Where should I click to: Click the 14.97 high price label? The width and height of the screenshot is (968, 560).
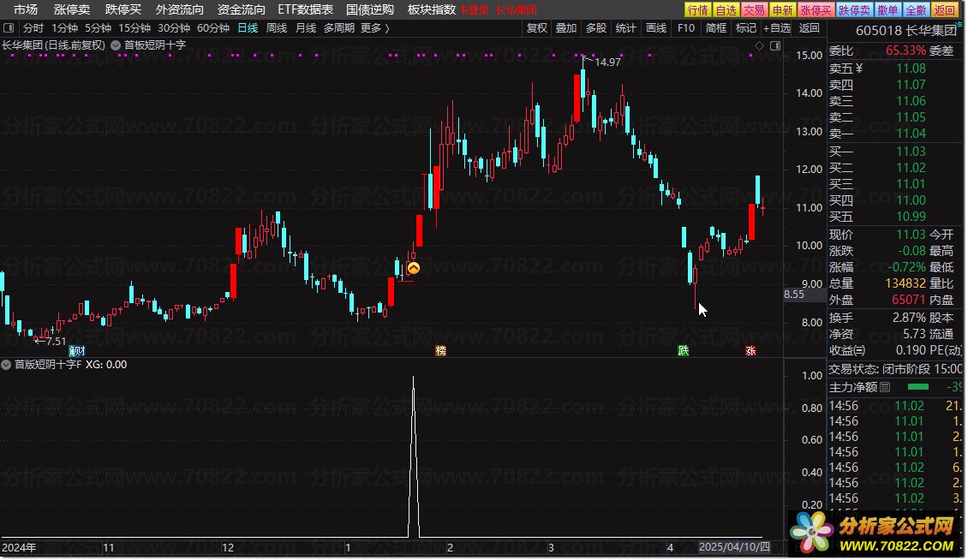coord(607,62)
